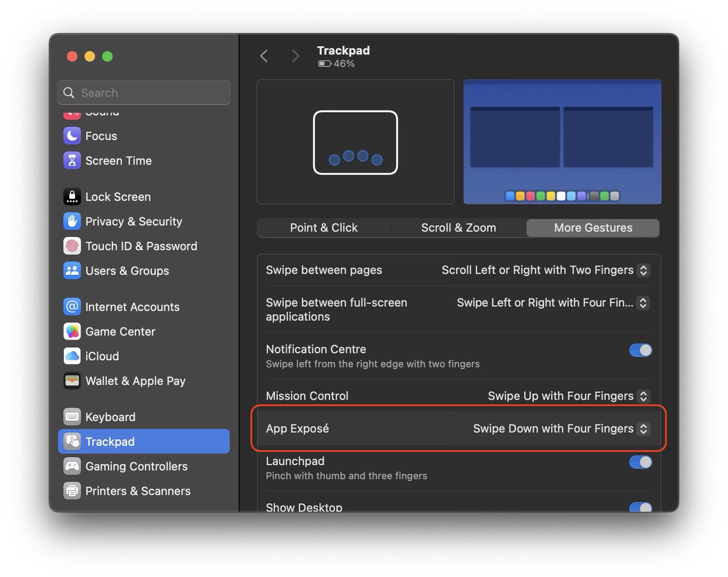
Task: Click the iCloud cloud icon
Action: 72,356
